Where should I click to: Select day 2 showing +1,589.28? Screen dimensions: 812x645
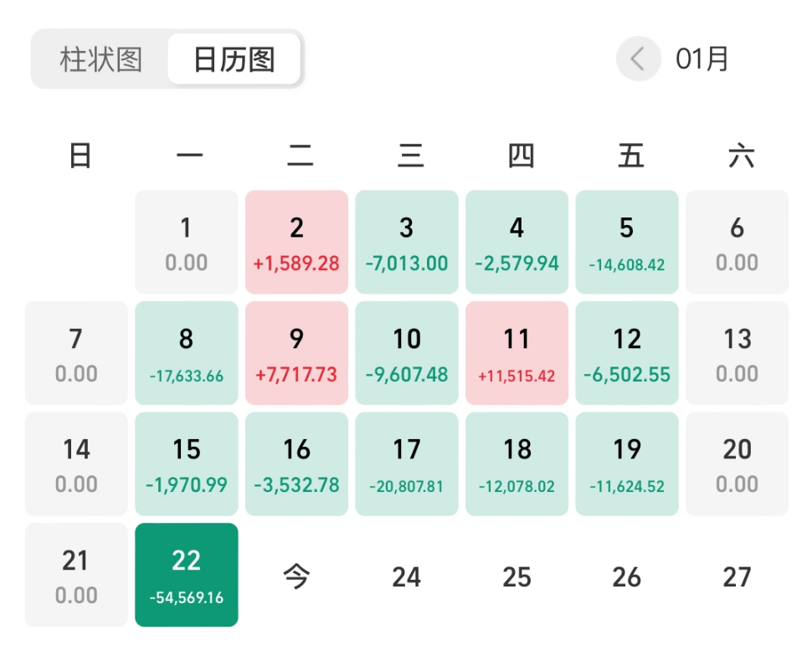pyautogui.click(x=296, y=242)
